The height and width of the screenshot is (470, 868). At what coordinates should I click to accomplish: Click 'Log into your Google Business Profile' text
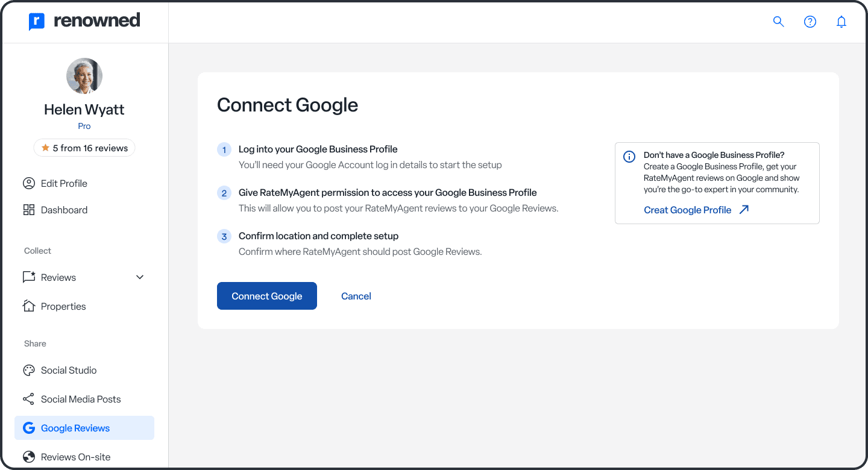pyautogui.click(x=318, y=149)
